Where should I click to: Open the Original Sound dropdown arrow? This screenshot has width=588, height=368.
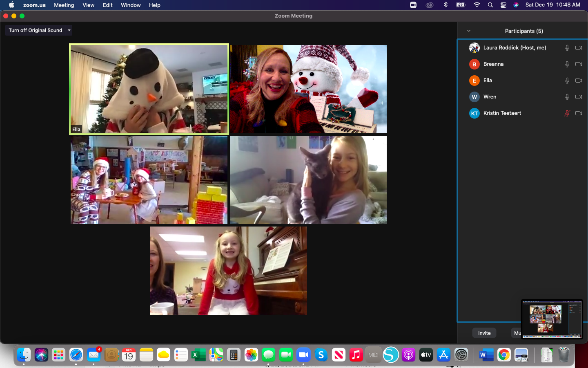69,30
